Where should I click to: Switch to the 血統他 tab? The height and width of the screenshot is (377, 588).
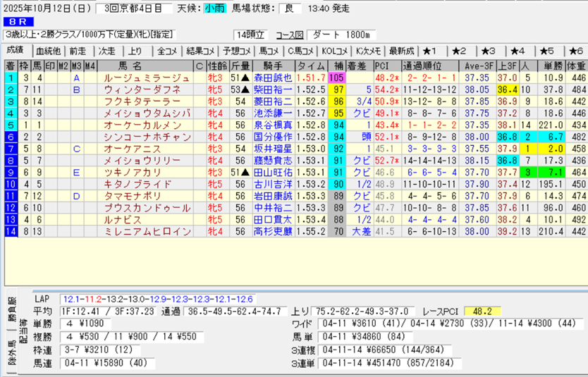48,51
